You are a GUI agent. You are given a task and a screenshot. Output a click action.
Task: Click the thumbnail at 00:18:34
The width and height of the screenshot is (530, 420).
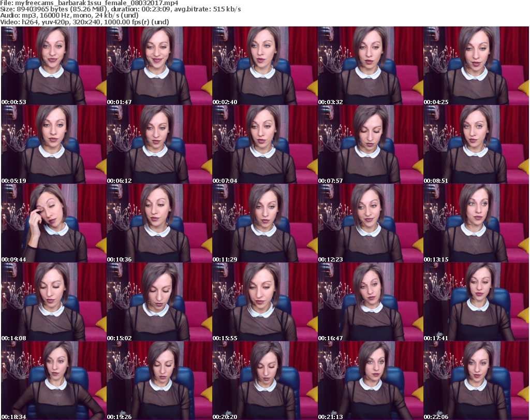pos(54,381)
